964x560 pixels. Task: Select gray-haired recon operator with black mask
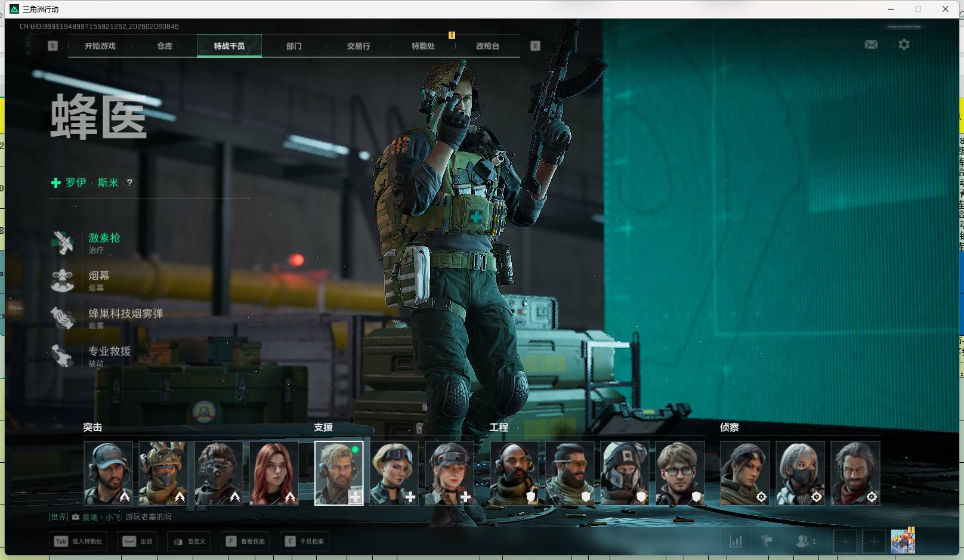click(800, 473)
